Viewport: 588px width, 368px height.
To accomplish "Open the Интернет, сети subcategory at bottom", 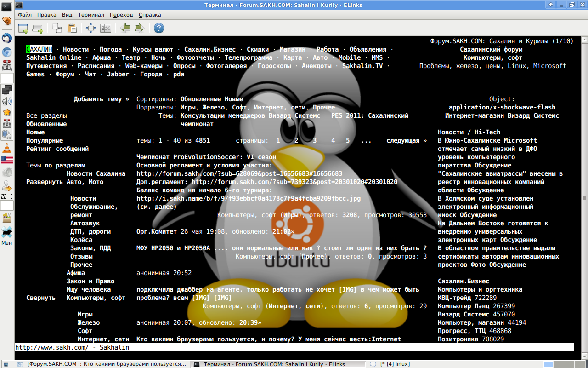I will click(x=103, y=339).
